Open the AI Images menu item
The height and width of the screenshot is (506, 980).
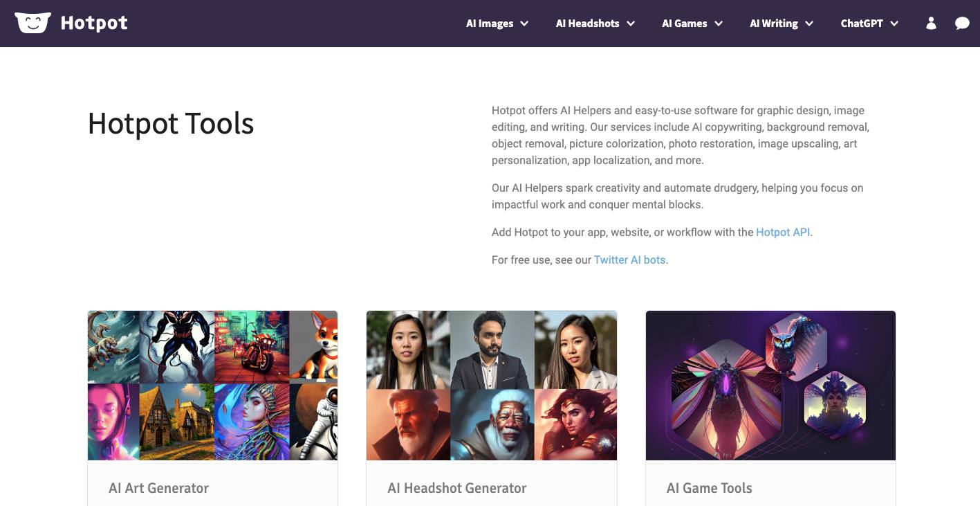coord(490,24)
